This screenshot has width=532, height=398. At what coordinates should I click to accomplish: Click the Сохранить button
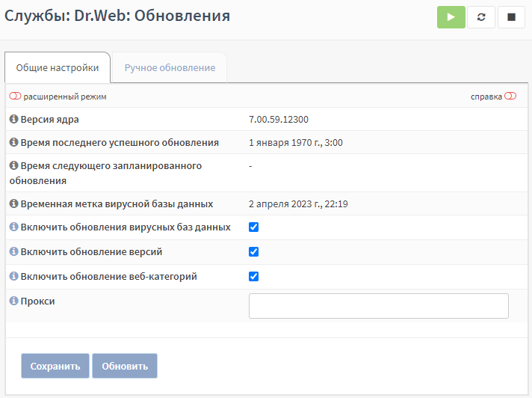tap(55, 366)
